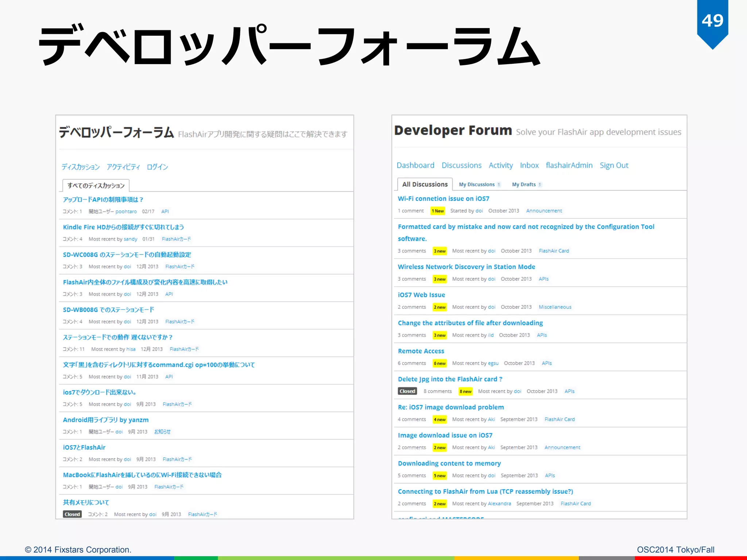Click the Closed label on Delete Jpg thread
The width and height of the screenshot is (747, 560).
pyautogui.click(x=407, y=391)
